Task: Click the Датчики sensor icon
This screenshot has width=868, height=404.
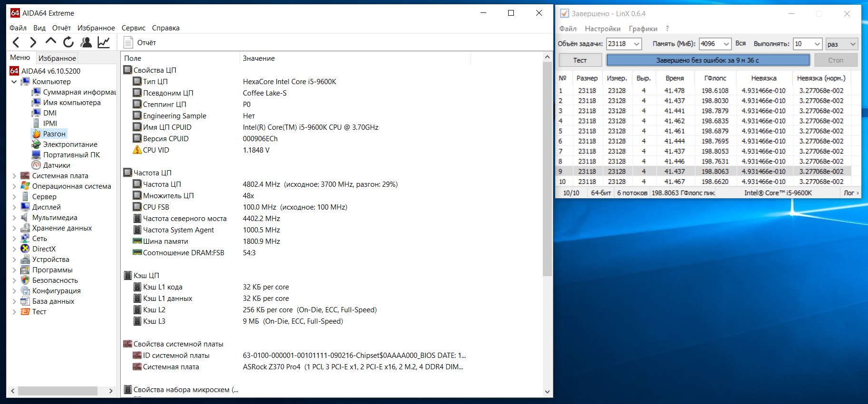Action: coord(36,165)
